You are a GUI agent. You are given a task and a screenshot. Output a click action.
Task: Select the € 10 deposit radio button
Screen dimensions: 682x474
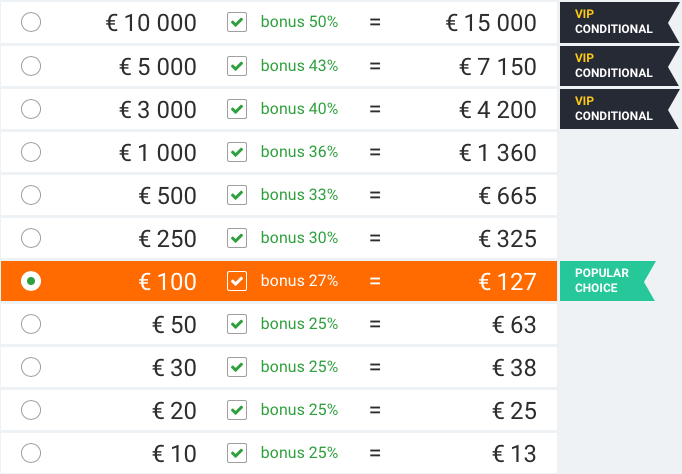(x=31, y=453)
